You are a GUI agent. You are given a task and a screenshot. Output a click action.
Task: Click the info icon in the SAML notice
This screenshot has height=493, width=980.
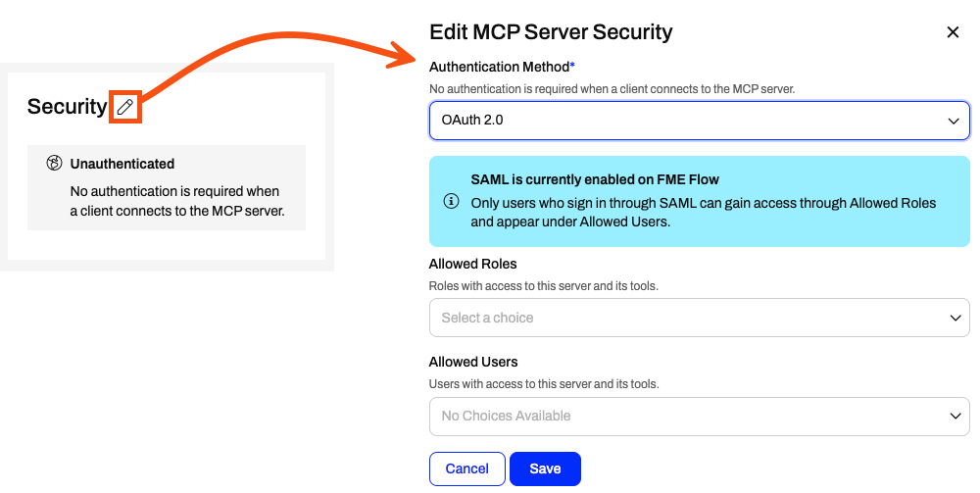[x=451, y=201]
